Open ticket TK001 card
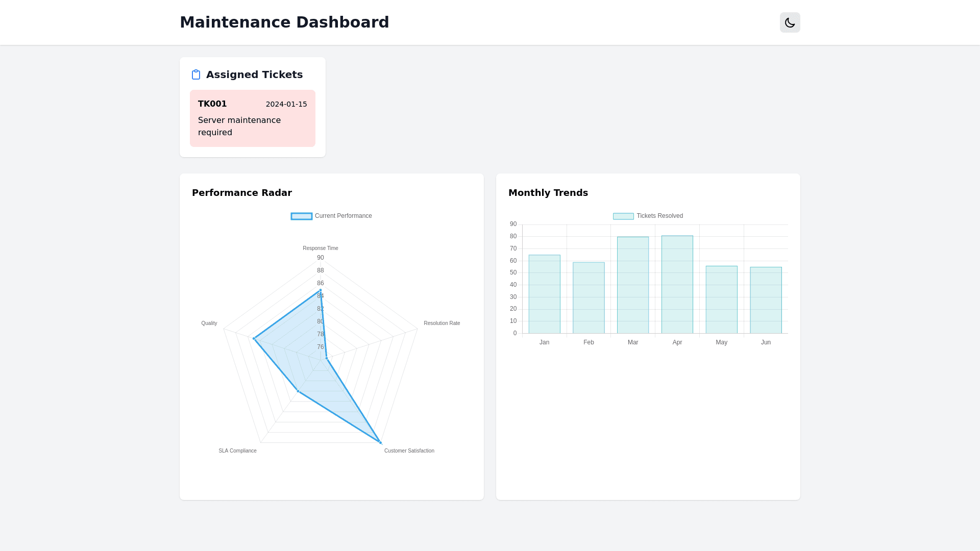The height and width of the screenshot is (551, 980). [x=252, y=118]
